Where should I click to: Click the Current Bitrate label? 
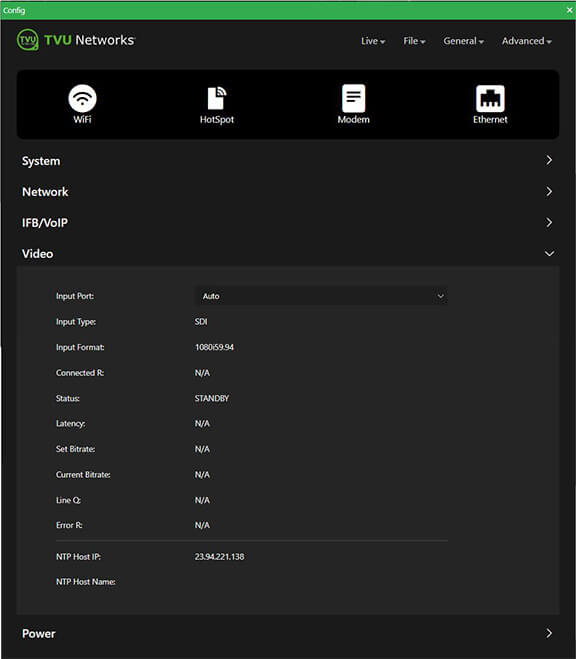click(x=83, y=475)
